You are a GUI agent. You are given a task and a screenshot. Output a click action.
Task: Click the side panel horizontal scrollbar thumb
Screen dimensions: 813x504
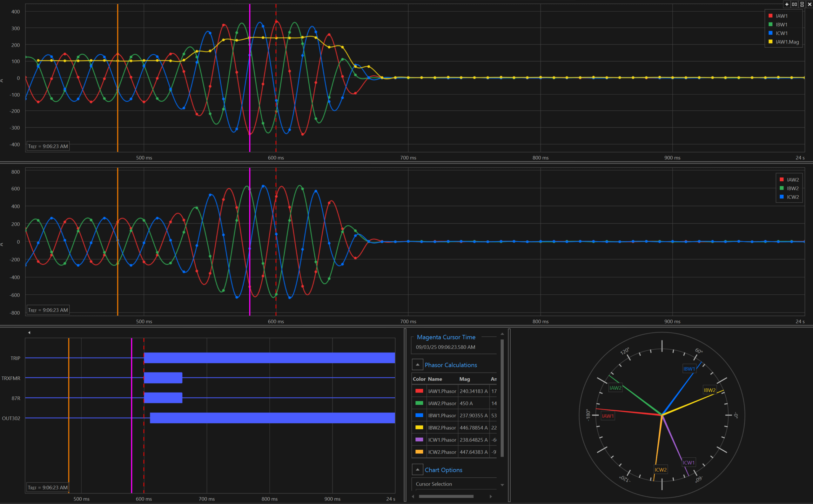(x=446, y=496)
